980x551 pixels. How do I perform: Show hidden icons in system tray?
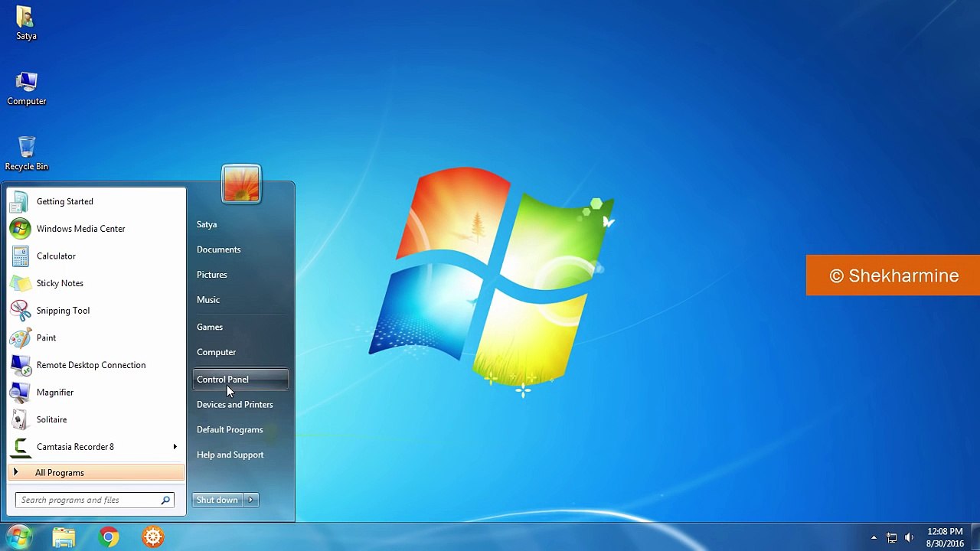874,538
